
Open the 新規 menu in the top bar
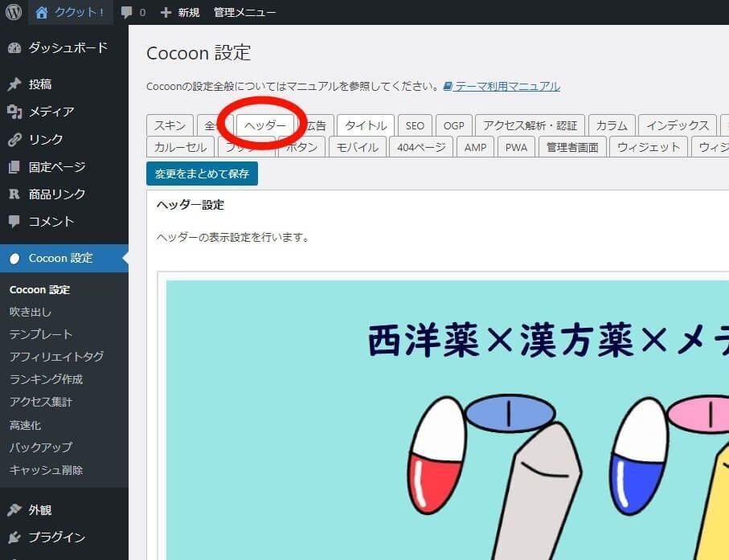180,13
